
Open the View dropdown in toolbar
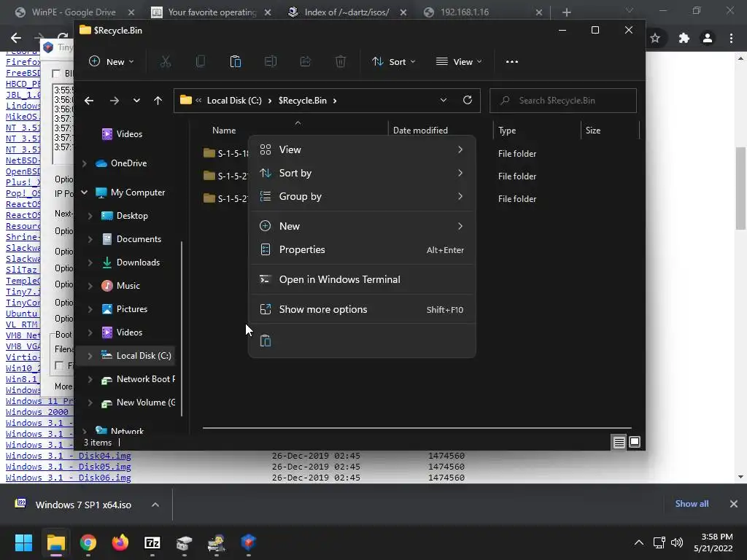coord(459,61)
